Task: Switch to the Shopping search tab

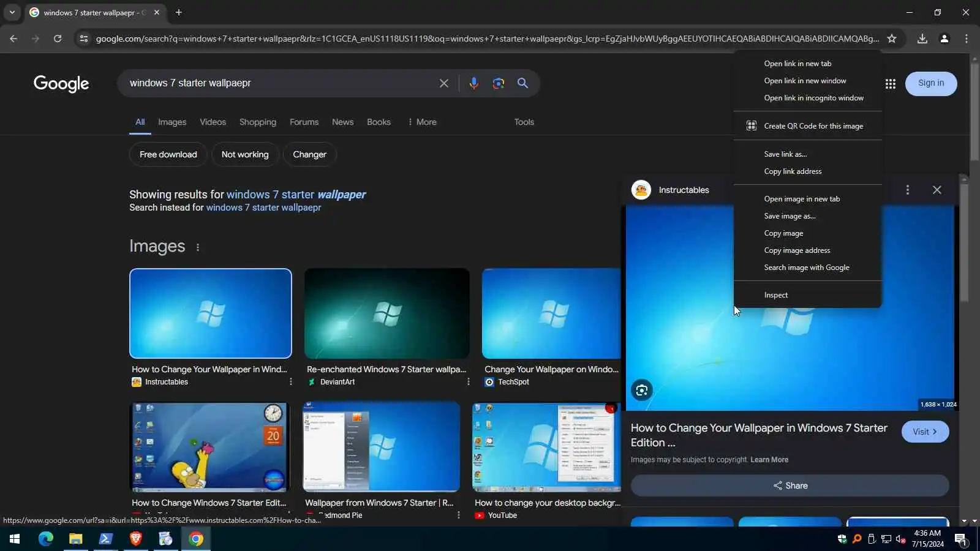Action: pyautogui.click(x=258, y=122)
